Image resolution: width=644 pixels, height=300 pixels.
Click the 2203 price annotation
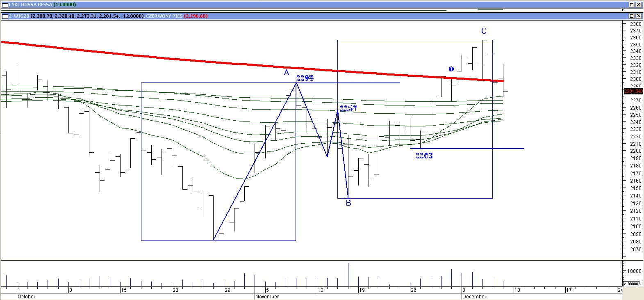(x=424, y=156)
